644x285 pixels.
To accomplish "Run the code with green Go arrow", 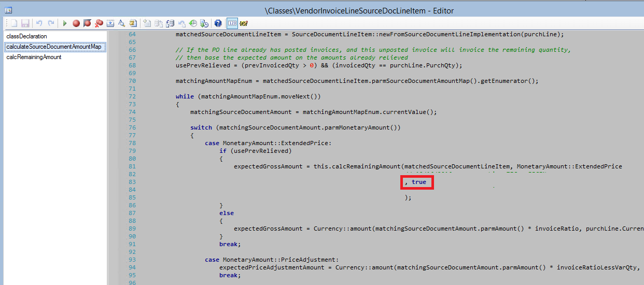I will click(x=65, y=23).
